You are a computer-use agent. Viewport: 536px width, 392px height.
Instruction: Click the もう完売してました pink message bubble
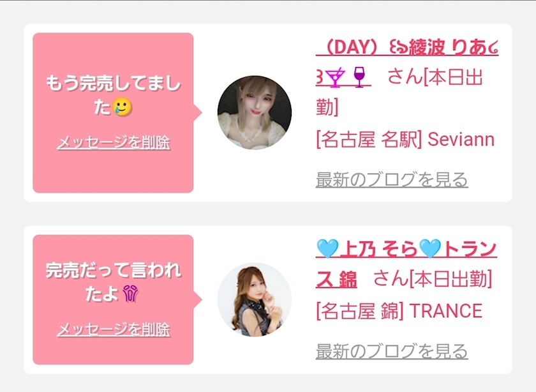(113, 113)
